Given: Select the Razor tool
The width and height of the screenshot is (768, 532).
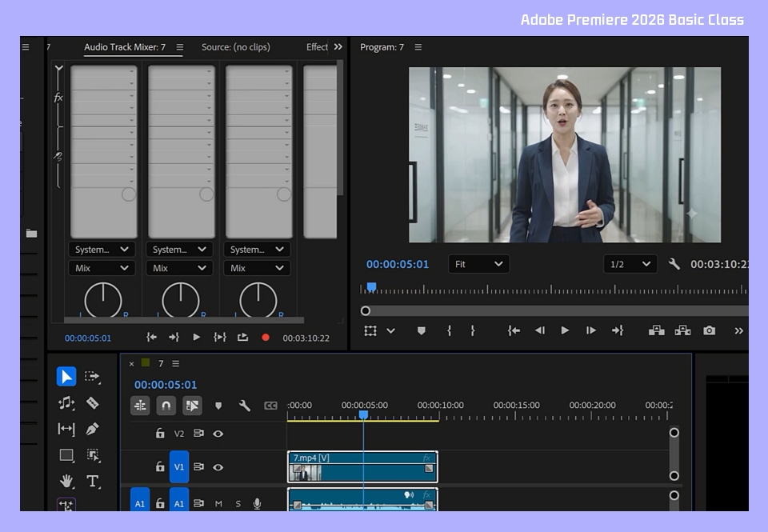Looking at the screenshot, I should click(93, 402).
